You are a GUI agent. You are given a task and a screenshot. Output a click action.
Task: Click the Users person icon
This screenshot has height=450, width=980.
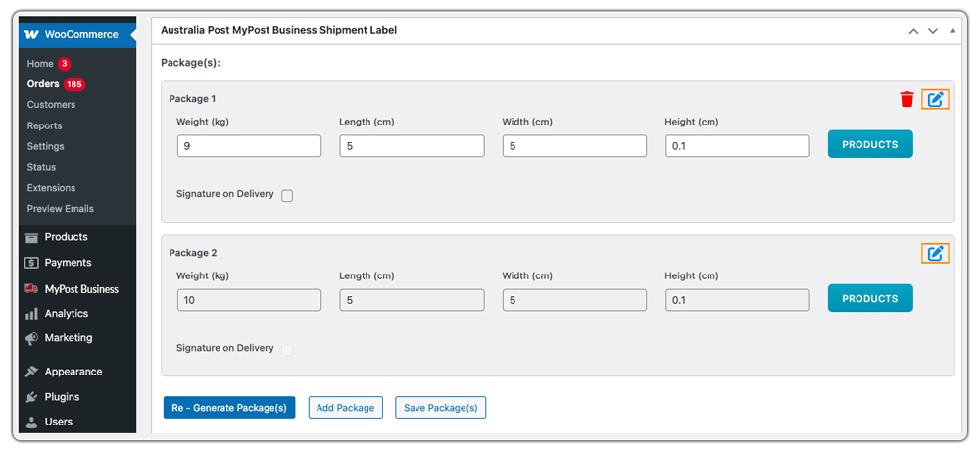click(32, 423)
